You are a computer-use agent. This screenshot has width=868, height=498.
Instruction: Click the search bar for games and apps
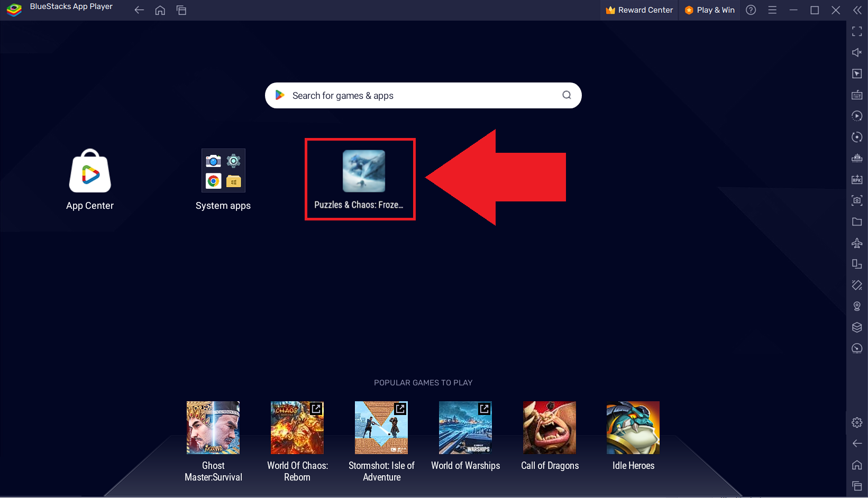pyautogui.click(x=423, y=95)
